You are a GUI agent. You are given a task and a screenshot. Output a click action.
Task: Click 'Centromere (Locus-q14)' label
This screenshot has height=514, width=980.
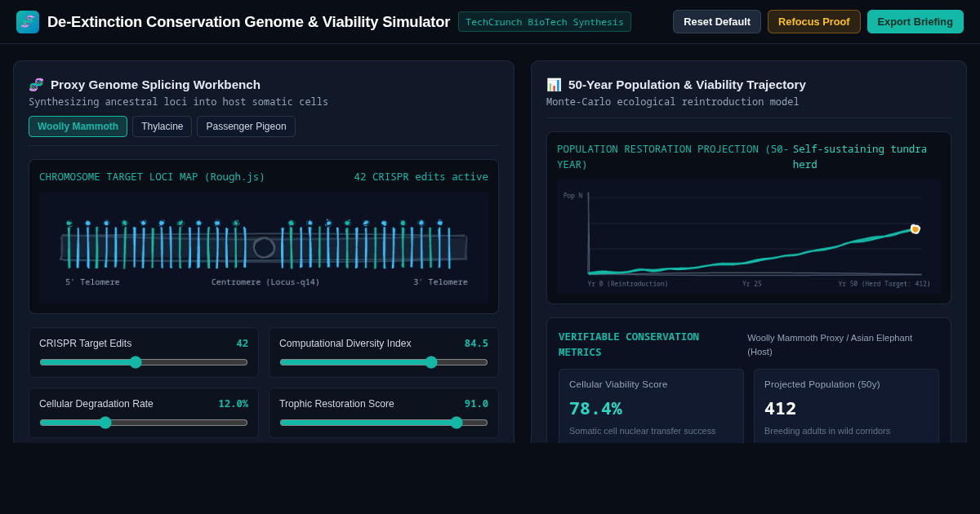pyautogui.click(x=265, y=282)
